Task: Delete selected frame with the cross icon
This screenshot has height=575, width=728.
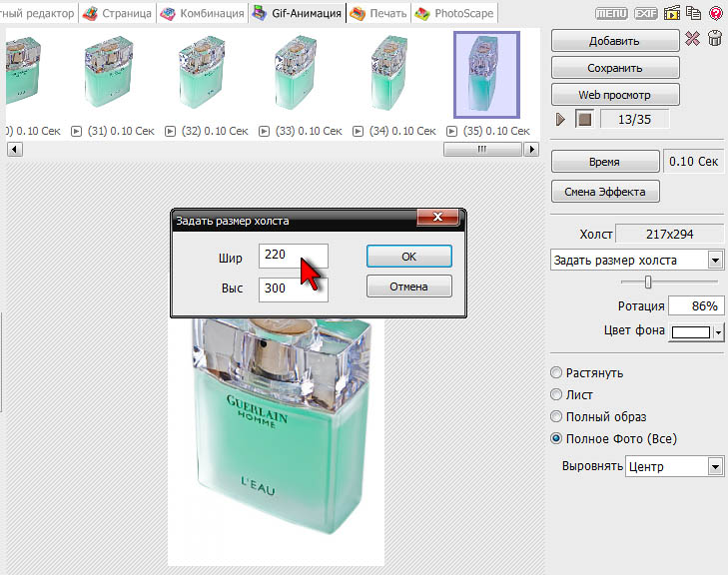Action: point(692,39)
